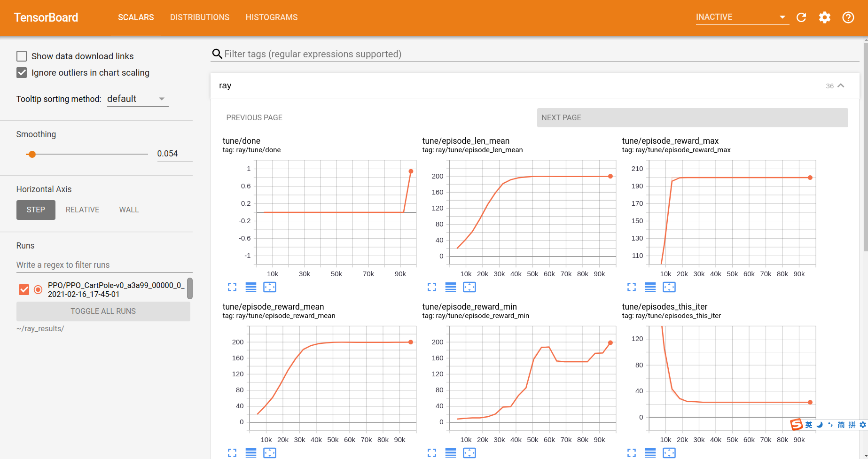Click the TensorBoard logo title
The width and height of the screenshot is (868, 459).
(x=46, y=17)
